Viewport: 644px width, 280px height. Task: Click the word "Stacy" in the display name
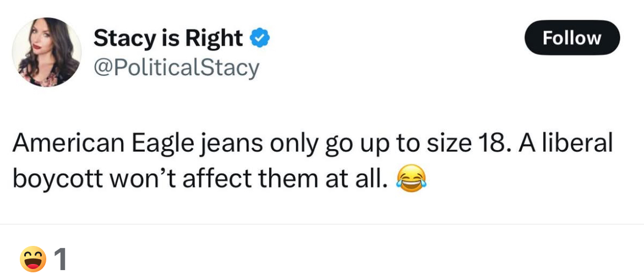(x=118, y=38)
